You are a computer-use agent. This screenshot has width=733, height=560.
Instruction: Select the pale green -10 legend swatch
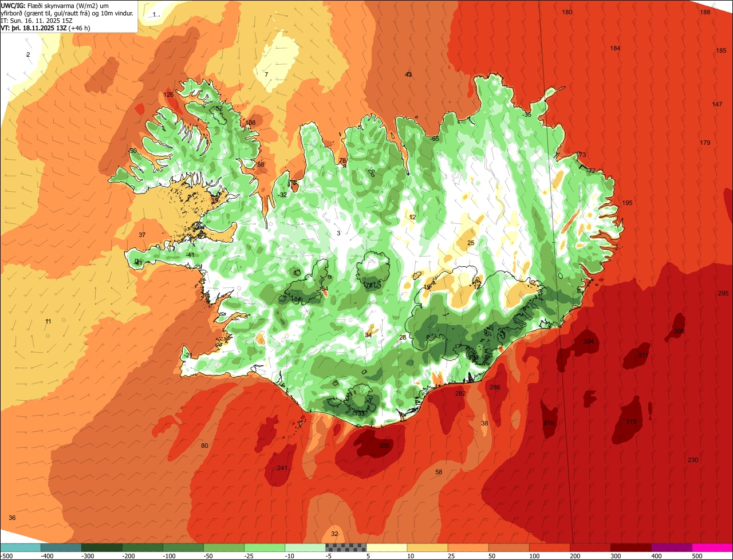(305, 547)
